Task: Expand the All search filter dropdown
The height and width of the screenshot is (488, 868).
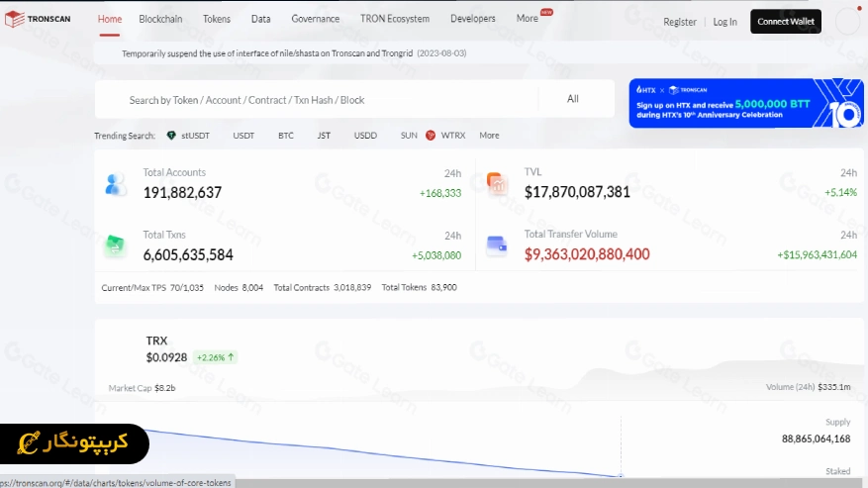Action: point(573,99)
